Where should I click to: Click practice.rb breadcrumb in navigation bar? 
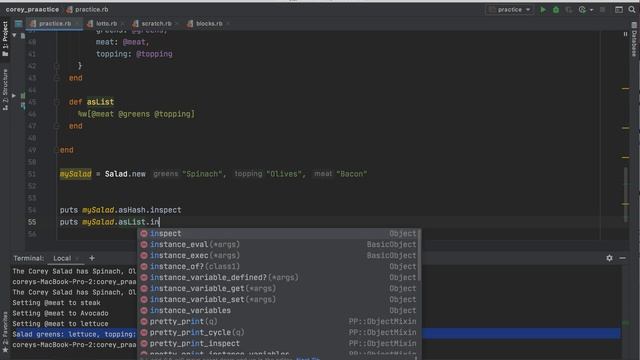87,9
